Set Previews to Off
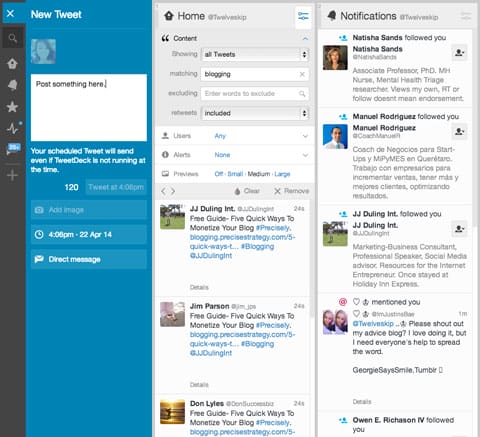 219,174
